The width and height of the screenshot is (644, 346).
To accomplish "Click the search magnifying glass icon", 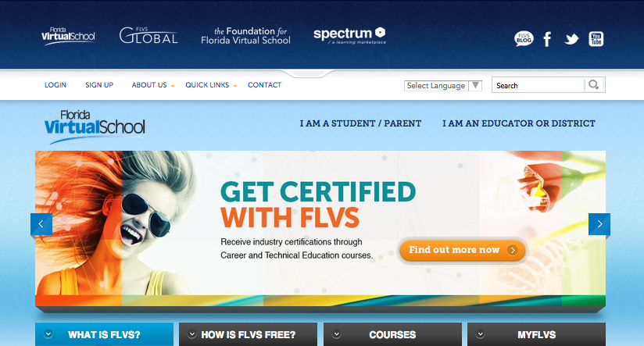I will point(593,85).
